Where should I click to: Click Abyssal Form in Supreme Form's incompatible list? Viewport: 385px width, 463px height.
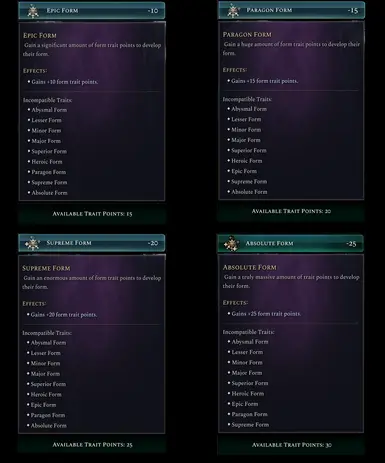(48, 343)
